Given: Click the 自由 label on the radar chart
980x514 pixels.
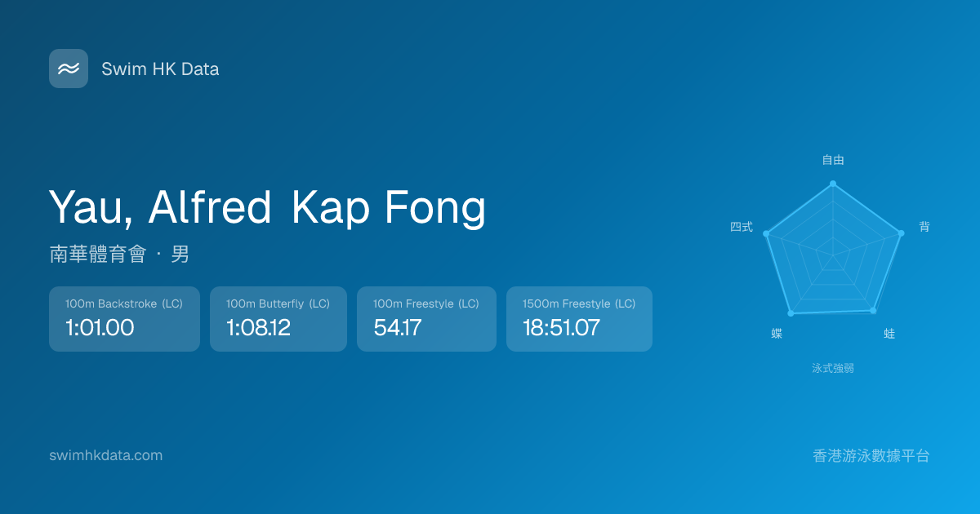Looking at the screenshot, I should pyautogui.click(x=833, y=161).
